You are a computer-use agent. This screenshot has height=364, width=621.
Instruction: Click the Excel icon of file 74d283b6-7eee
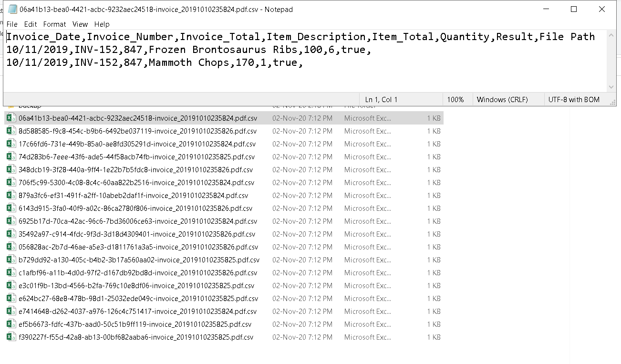[x=11, y=156]
